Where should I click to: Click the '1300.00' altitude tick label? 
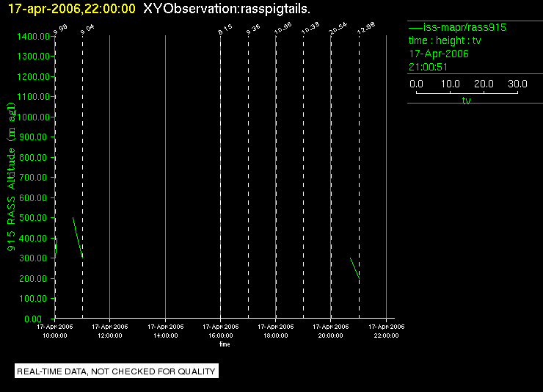click(33, 56)
